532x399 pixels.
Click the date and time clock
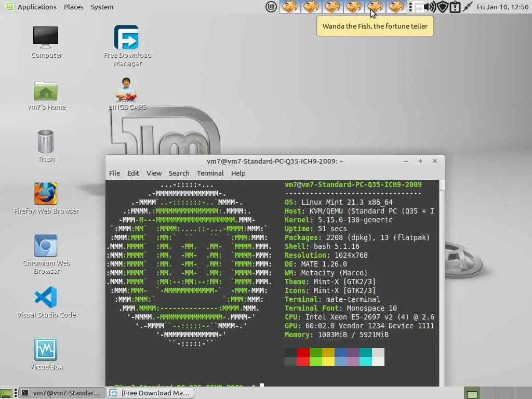click(502, 7)
